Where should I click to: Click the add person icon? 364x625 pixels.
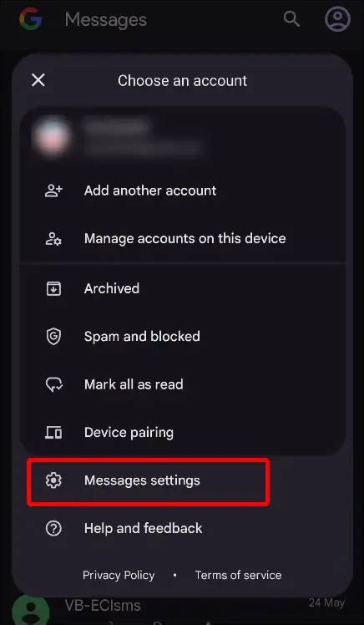(53, 191)
